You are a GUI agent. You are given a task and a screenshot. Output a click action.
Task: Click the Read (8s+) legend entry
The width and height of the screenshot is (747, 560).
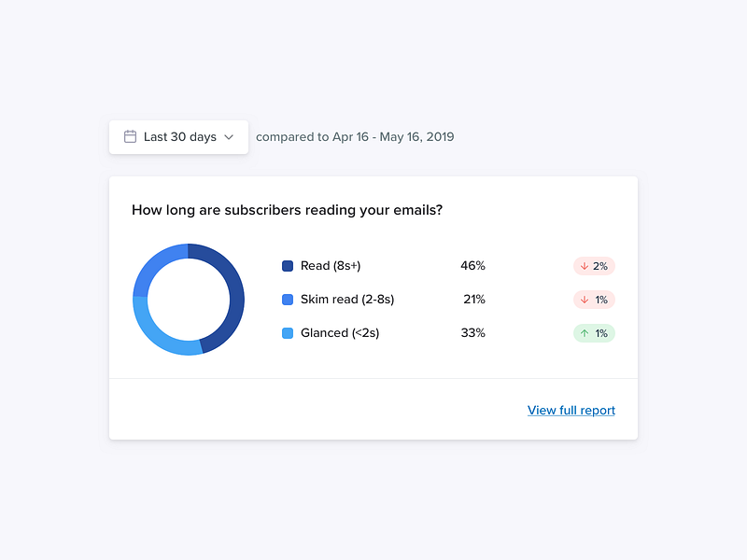pyautogui.click(x=322, y=266)
